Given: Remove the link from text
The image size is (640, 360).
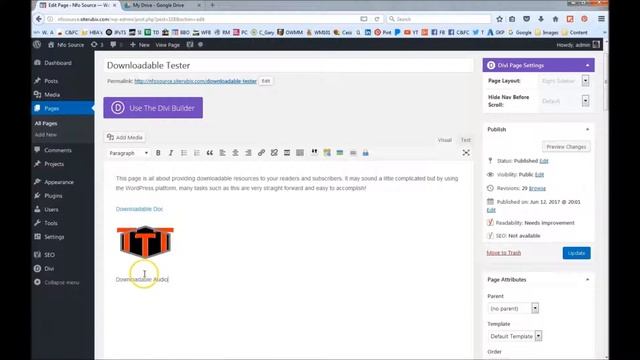Looking at the screenshot, I should [274, 153].
